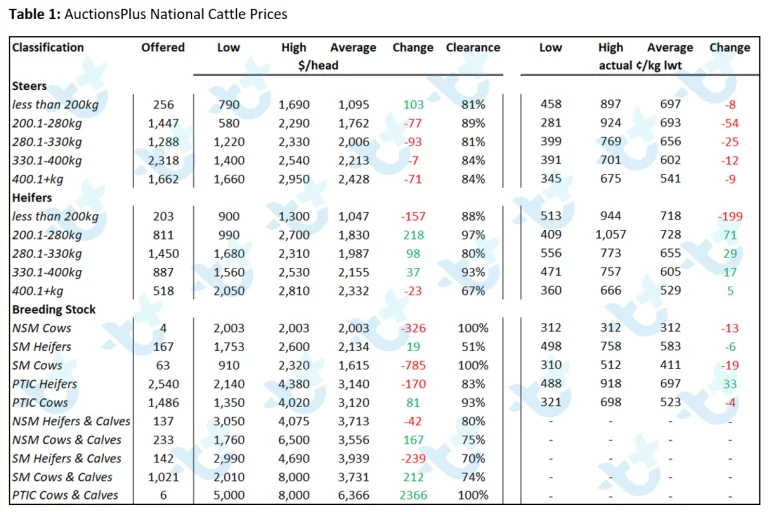Select the 'Steers' section heading
This screenshot has height=512, width=768.
pos(29,86)
